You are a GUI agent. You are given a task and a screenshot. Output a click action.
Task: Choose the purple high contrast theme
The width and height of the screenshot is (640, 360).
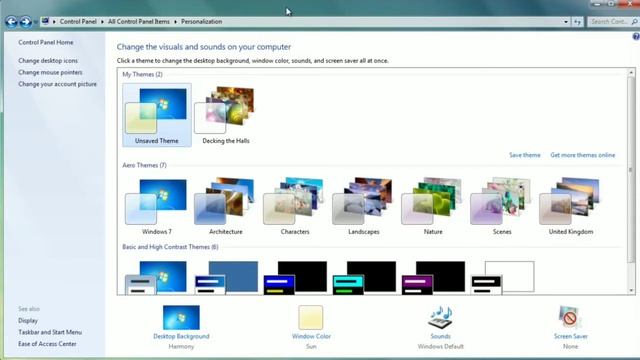click(x=433, y=278)
